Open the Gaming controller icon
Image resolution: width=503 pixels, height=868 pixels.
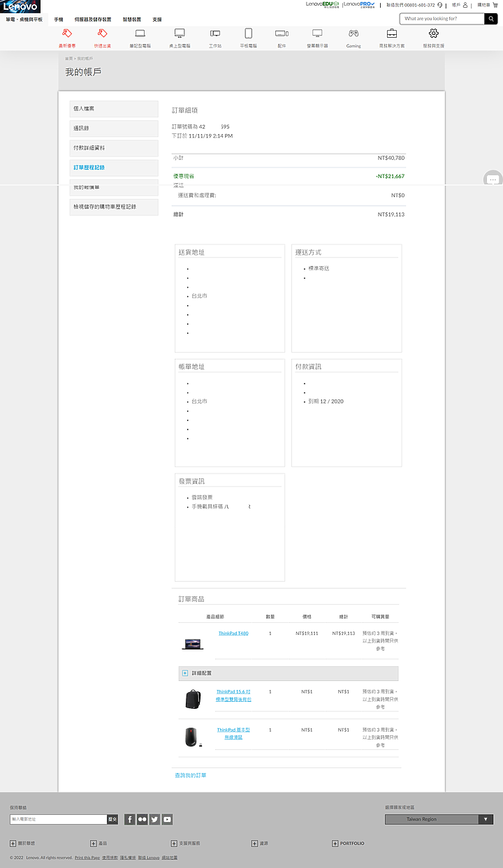(x=353, y=34)
